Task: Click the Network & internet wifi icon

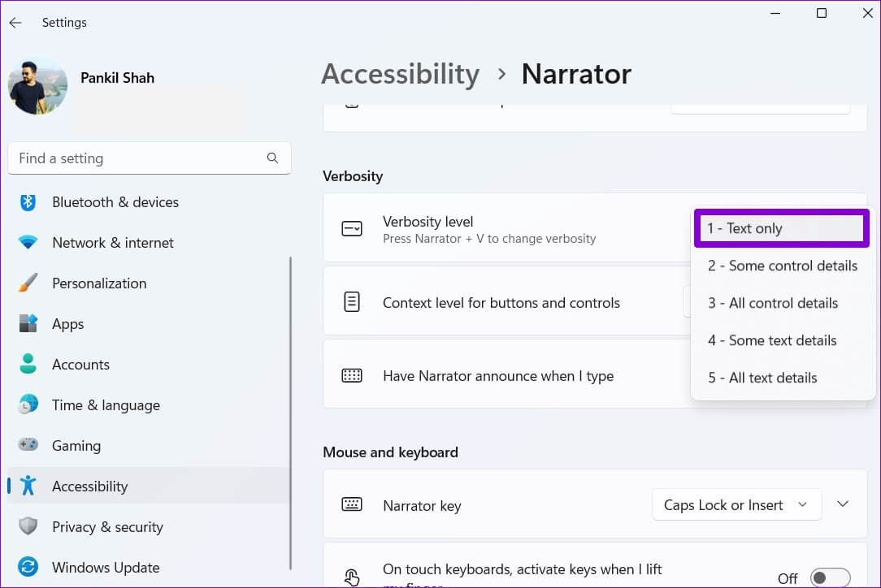Action: click(x=28, y=243)
